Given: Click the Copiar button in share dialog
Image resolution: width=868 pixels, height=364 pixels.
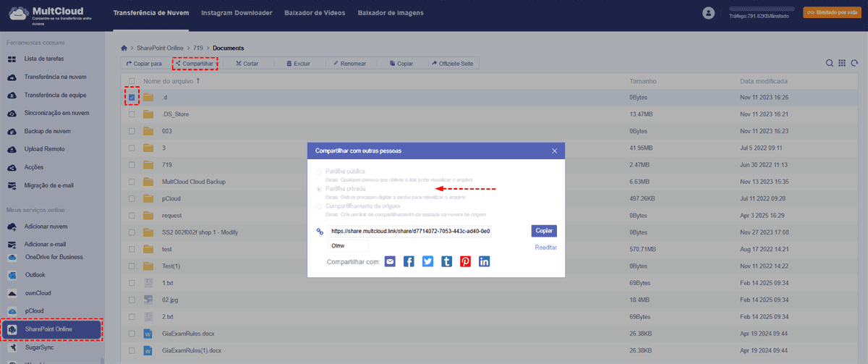Looking at the screenshot, I should point(544,231).
